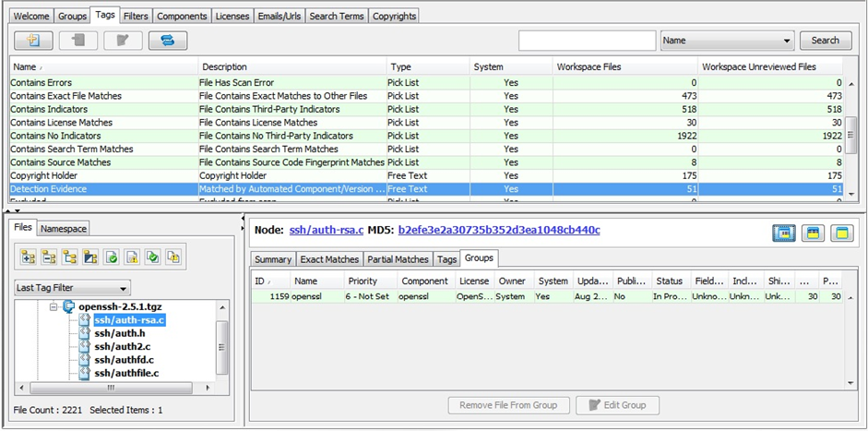Click the expand all tree nodes icon
868x431 pixels.
[28, 257]
